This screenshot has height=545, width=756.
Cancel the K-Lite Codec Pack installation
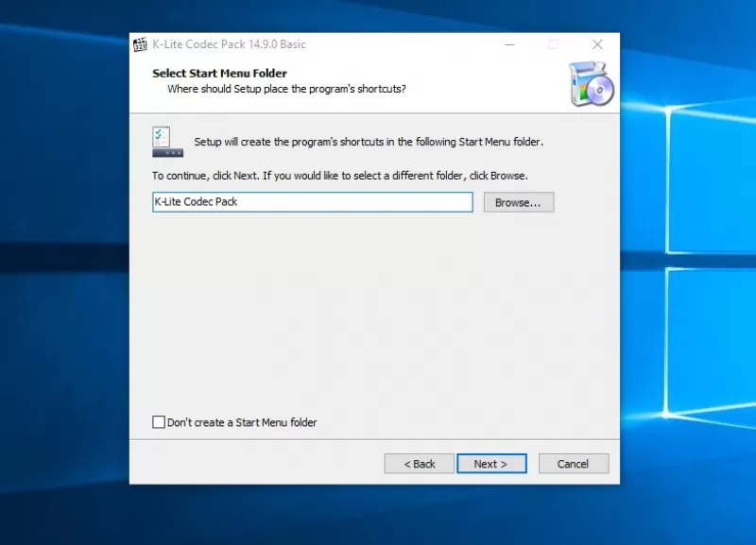pyautogui.click(x=574, y=464)
